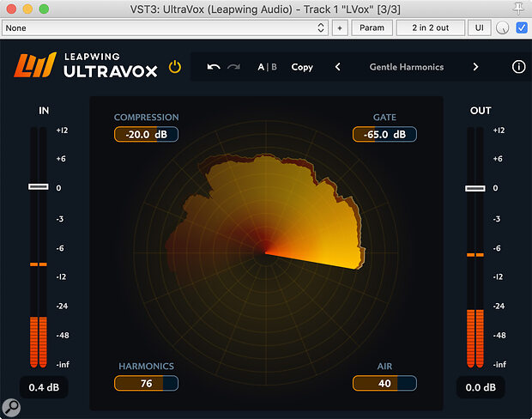Uncheck the plugin bypass checkbox
The height and width of the screenshot is (419, 532).
tap(522, 27)
